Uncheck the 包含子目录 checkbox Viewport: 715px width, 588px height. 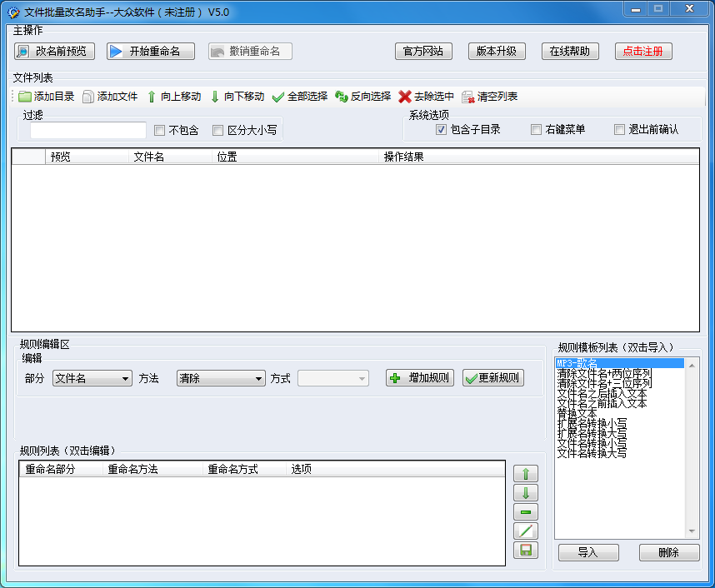pos(441,129)
